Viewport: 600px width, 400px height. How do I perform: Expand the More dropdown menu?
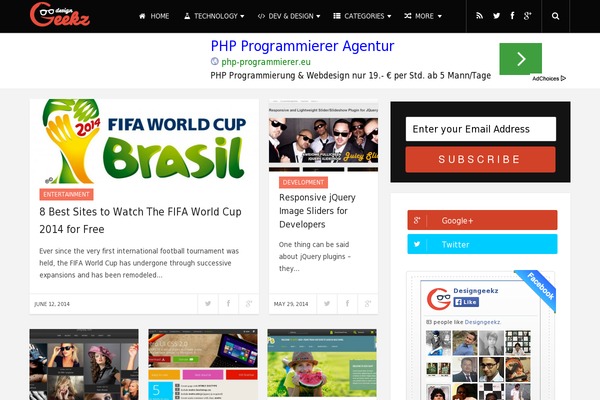pyautogui.click(x=423, y=16)
